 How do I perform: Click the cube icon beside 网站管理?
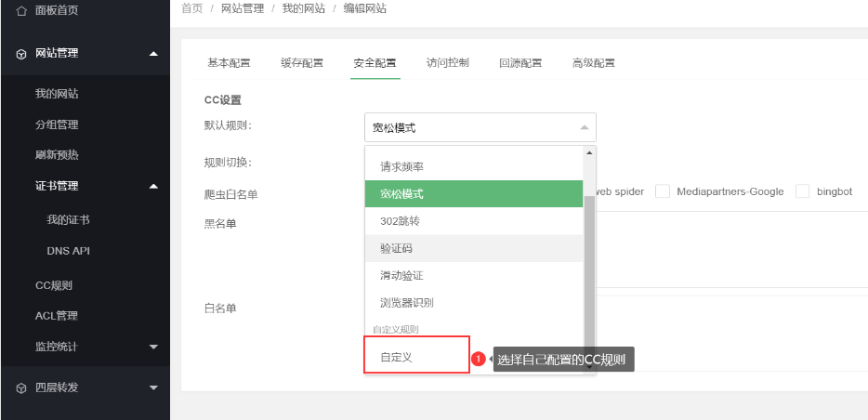click(x=21, y=54)
